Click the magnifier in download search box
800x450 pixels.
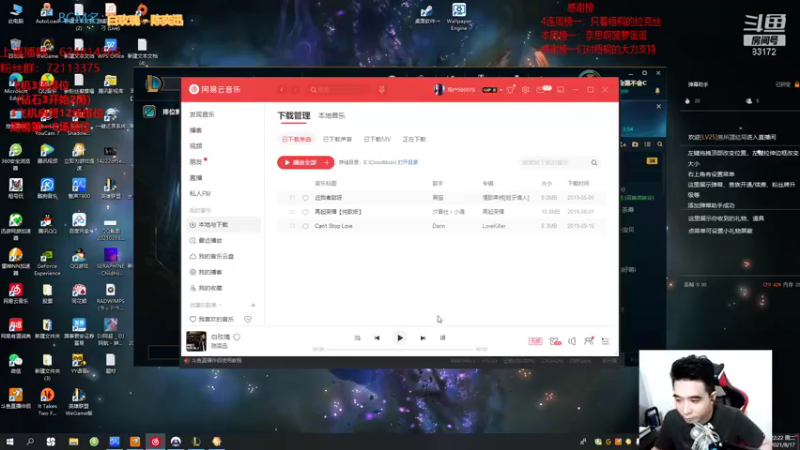(x=594, y=162)
